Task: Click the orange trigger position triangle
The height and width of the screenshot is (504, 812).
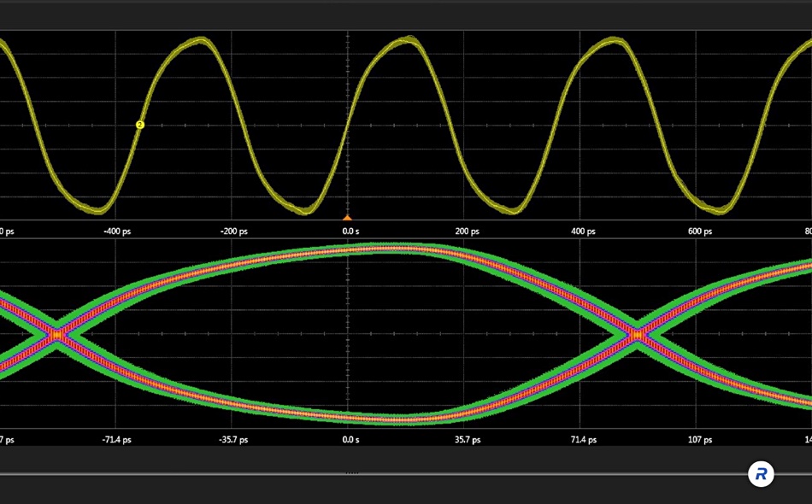Action: click(348, 218)
